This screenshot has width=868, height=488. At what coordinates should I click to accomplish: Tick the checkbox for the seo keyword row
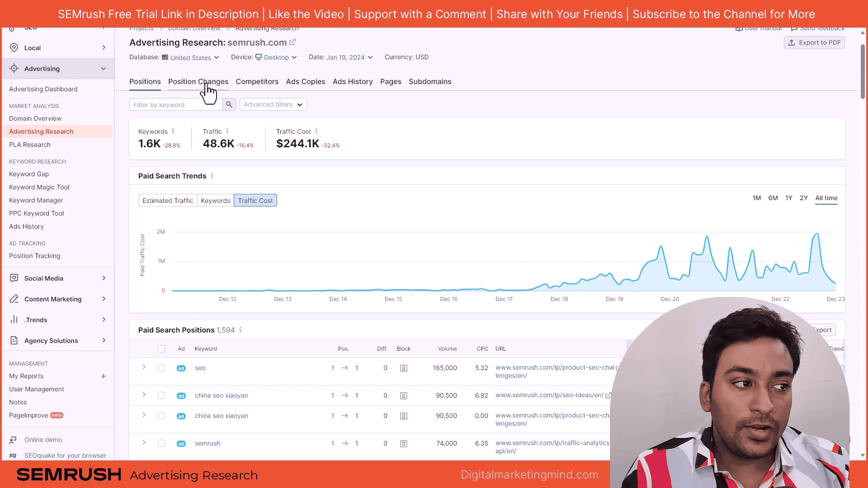(x=161, y=368)
